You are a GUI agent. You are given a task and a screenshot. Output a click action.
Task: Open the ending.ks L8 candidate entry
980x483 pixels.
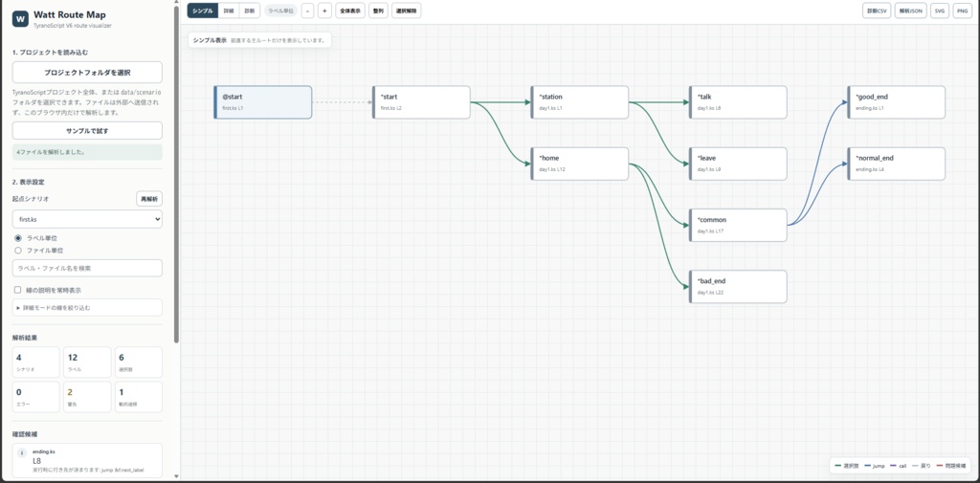click(87, 460)
